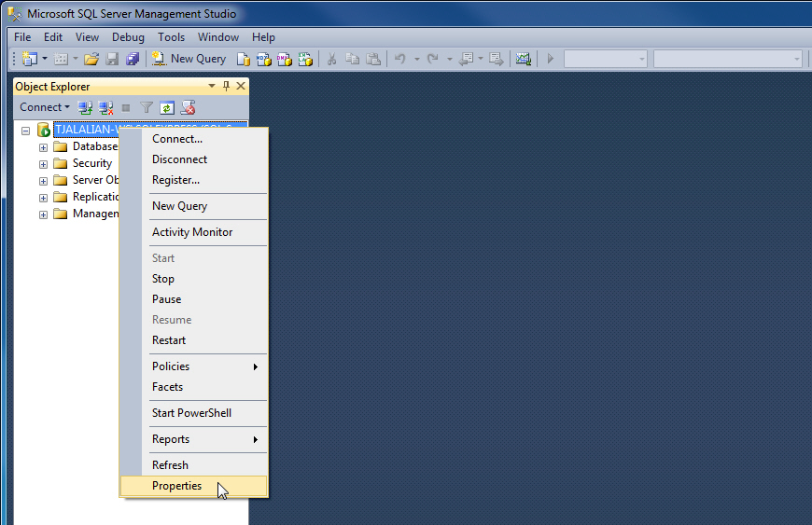Click Restart in the context menu
This screenshot has width=812, height=525.
click(169, 340)
